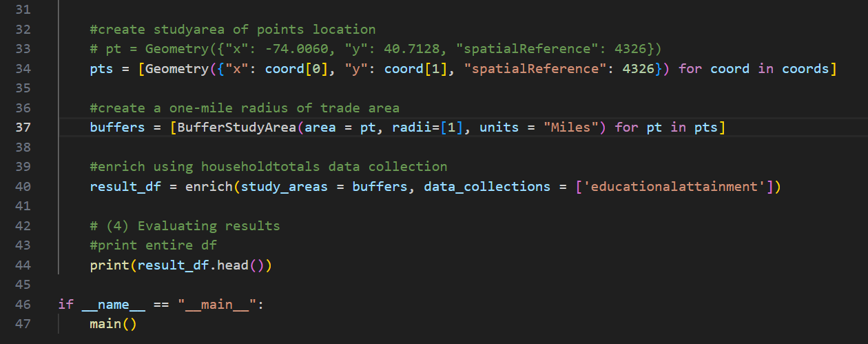Click line number 37 in the gutter
This screenshot has height=344, width=868.
point(23,128)
